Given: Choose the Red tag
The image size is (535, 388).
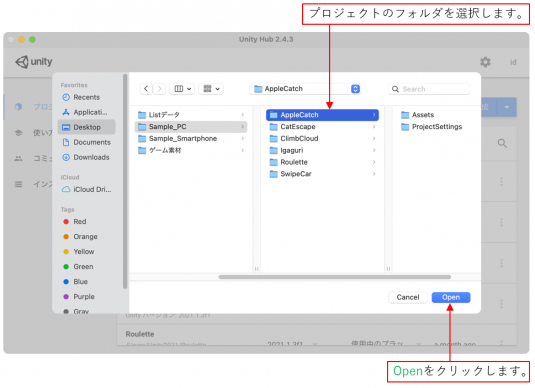Looking at the screenshot, I should point(75,221).
